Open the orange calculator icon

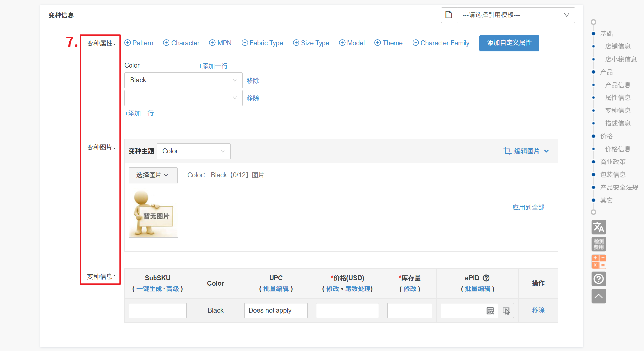click(x=598, y=262)
